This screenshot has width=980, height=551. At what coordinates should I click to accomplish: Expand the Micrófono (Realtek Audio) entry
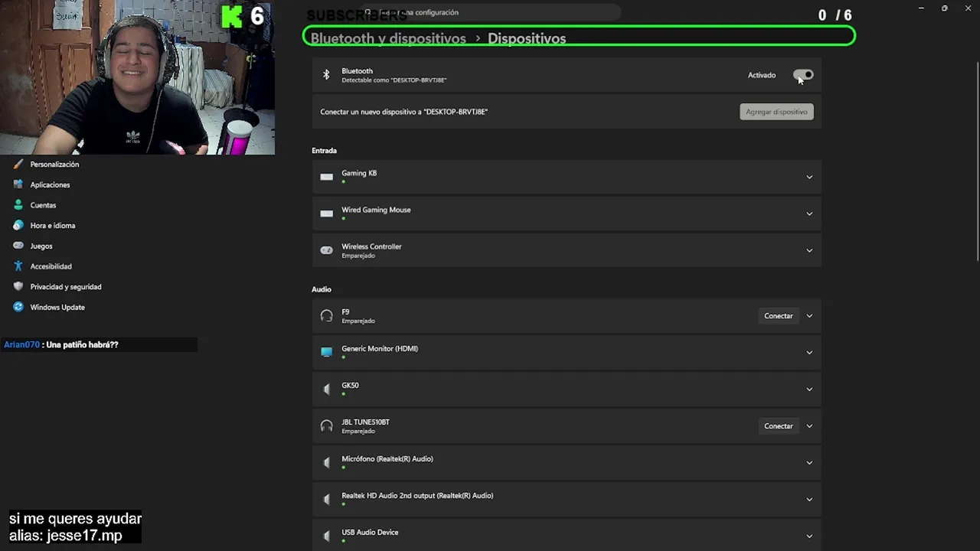click(809, 463)
